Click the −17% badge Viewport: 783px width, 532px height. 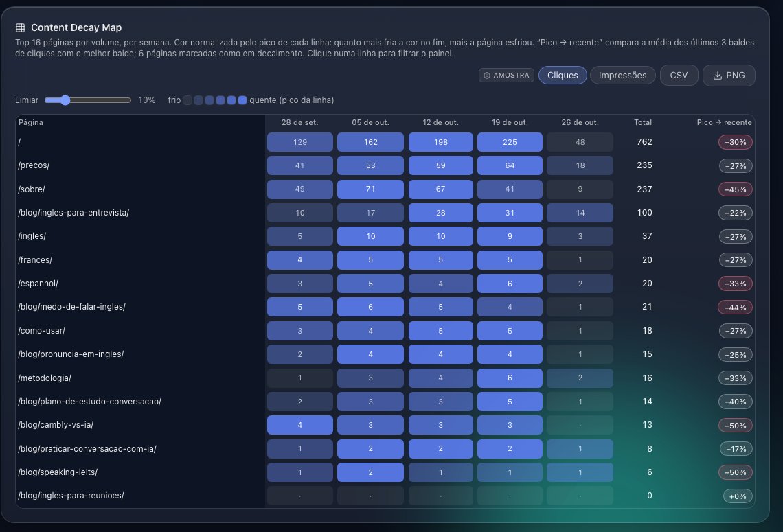[736, 449]
